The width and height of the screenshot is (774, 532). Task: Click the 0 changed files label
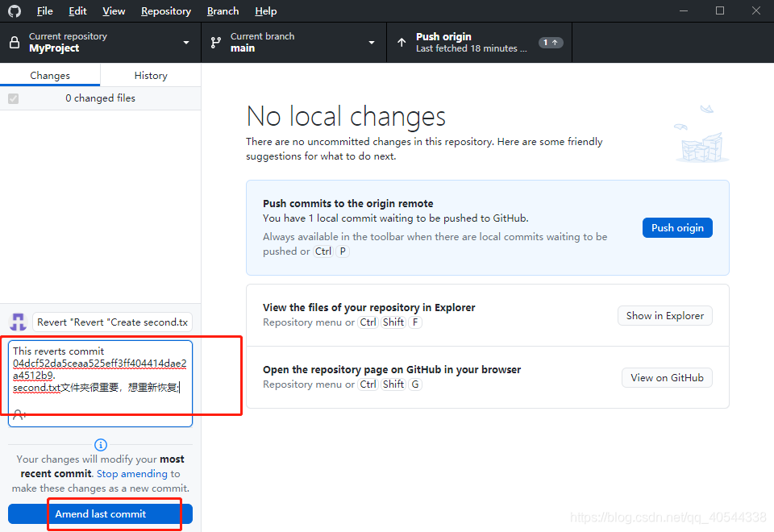(x=100, y=98)
